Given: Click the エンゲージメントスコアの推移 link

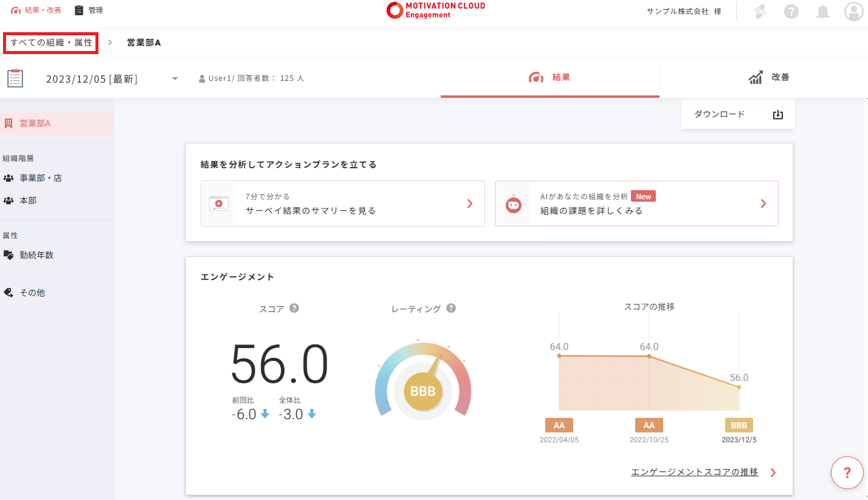Looking at the screenshot, I should pyautogui.click(x=695, y=472).
